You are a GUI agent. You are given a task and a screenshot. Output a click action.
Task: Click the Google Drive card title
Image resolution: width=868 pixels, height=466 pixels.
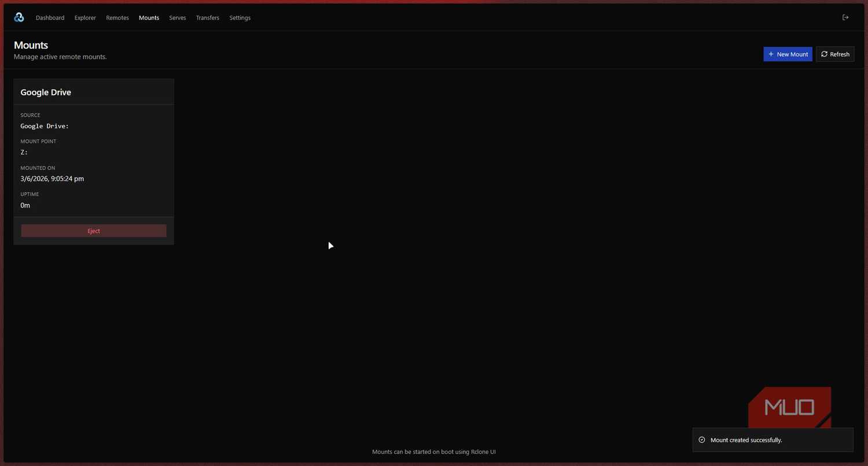(46, 93)
